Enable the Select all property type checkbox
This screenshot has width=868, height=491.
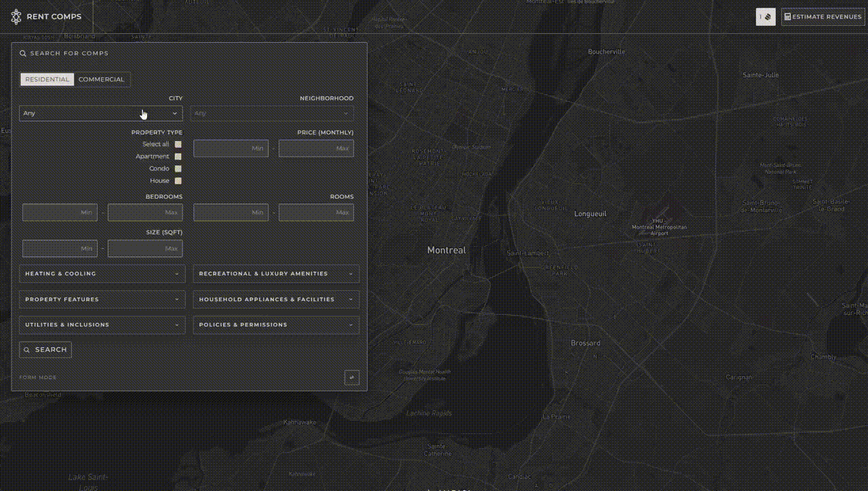178,144
